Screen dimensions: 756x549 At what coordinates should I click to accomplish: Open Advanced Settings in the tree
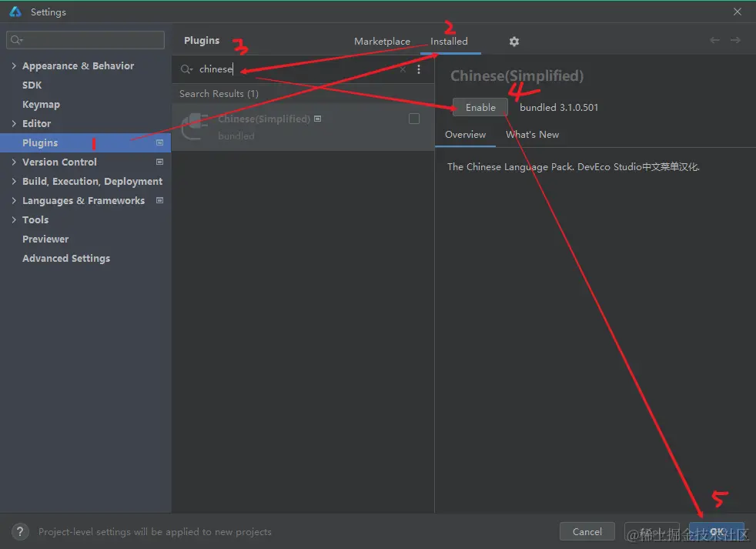66,258
